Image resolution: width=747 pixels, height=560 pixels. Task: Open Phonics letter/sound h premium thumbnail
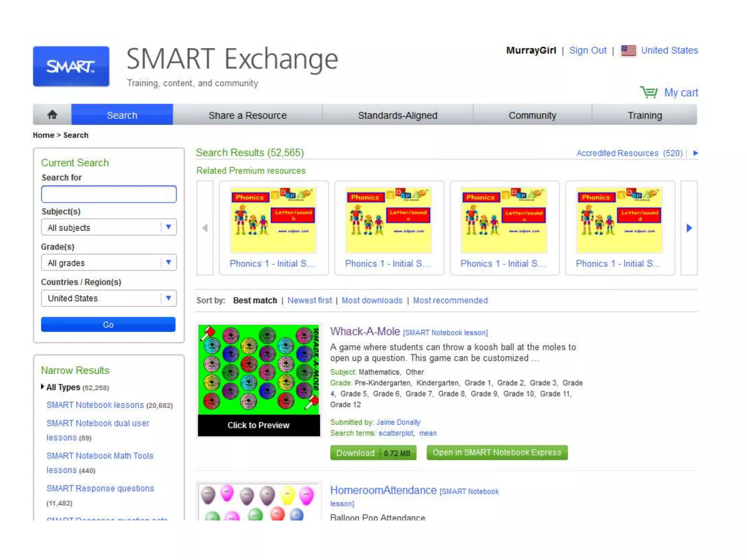(x=274, y=220)
